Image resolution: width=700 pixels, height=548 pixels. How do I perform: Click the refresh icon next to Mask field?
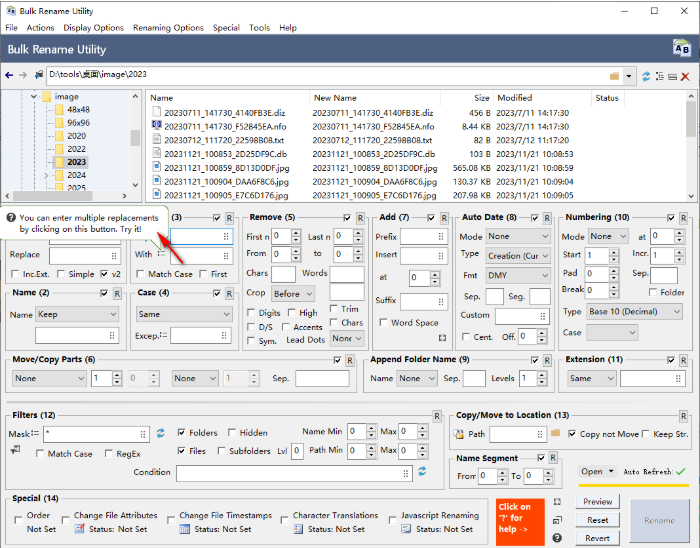160,433
